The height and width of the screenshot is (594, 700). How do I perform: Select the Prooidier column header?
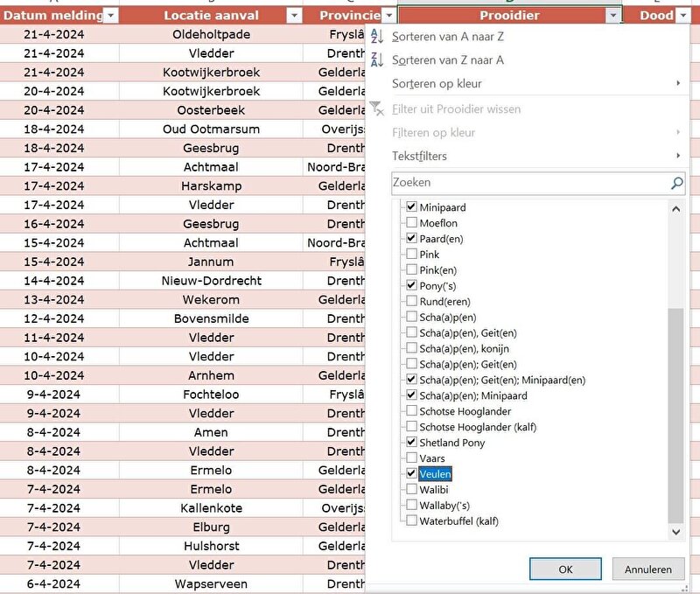[x=509, y=16]
